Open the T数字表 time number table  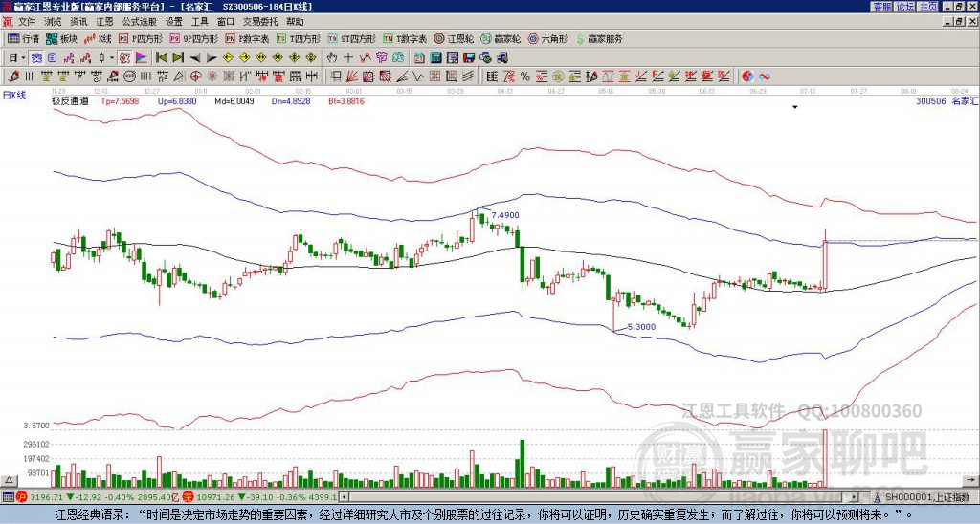(405, 38)
